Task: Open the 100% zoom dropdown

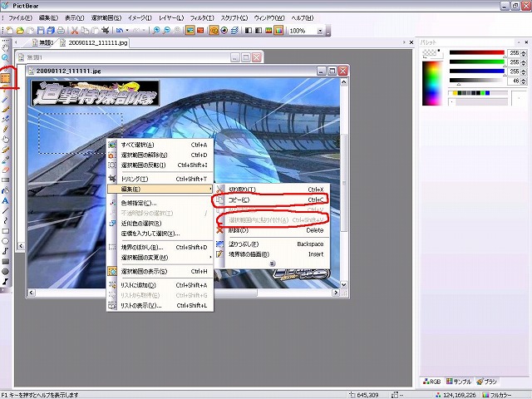Action: point(319,31)
